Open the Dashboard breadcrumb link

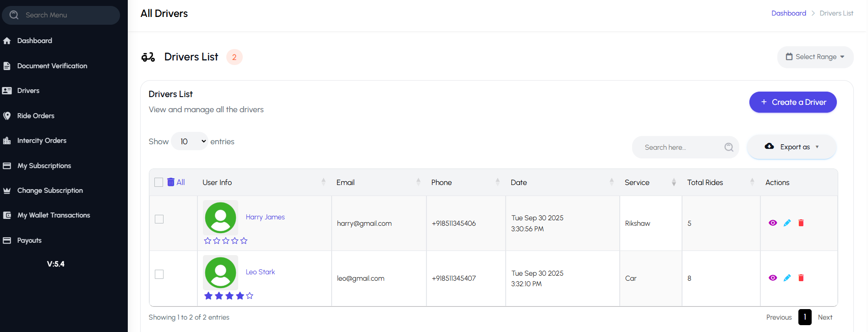[788, 13]
